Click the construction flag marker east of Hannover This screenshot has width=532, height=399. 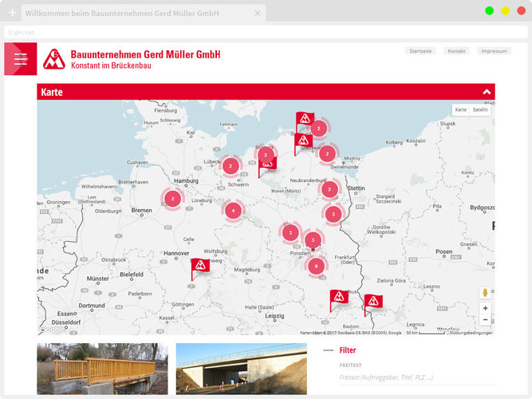pos(200,267)
